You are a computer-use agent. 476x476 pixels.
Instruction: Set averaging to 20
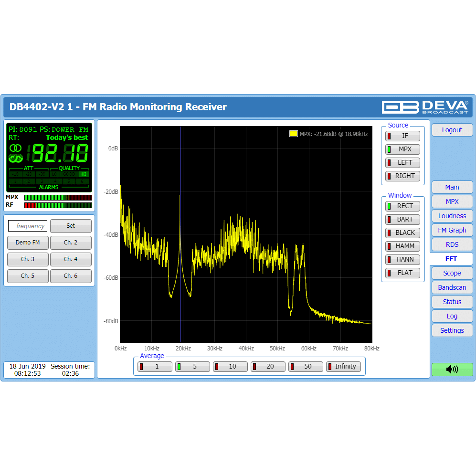click(268, 367)
